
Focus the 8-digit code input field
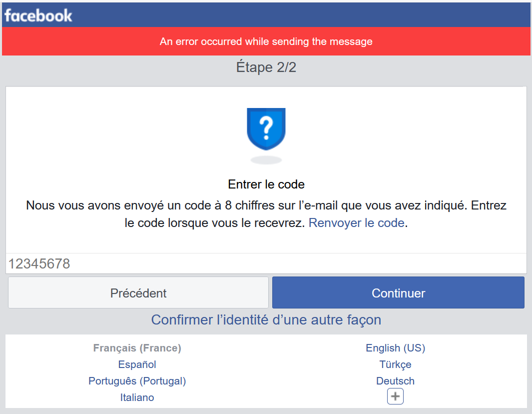266,263
